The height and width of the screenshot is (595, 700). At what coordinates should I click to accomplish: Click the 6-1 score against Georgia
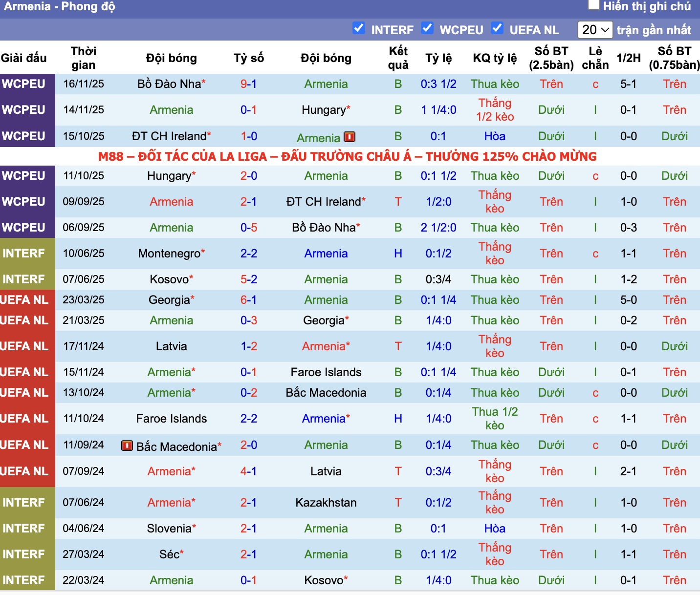(248, 300)
